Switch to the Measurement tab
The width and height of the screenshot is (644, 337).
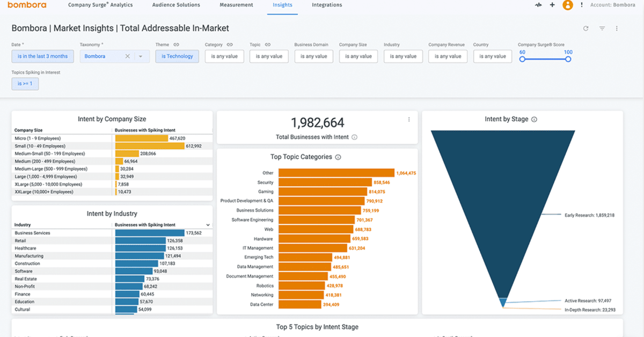[236, 5]
